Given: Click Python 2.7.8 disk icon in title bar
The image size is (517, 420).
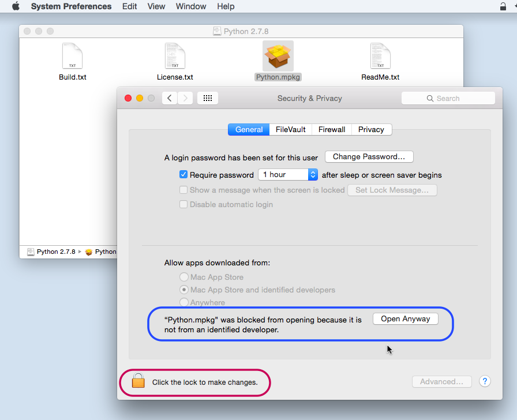Looking at the screenshot, I should pos(217,31).
